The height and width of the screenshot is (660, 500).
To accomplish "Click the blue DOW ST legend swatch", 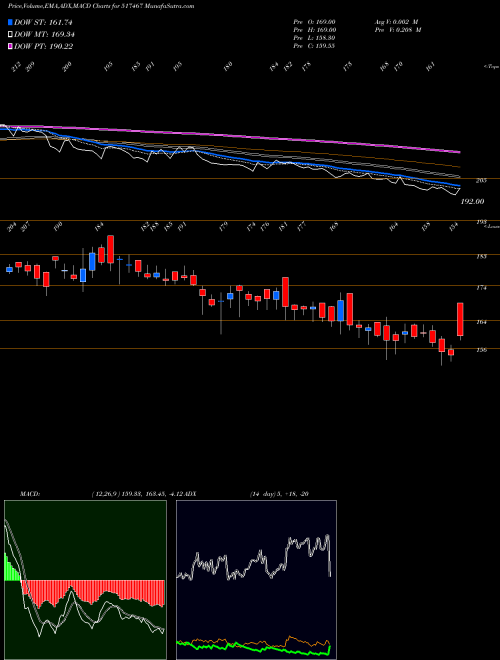I will click(10, 22).
